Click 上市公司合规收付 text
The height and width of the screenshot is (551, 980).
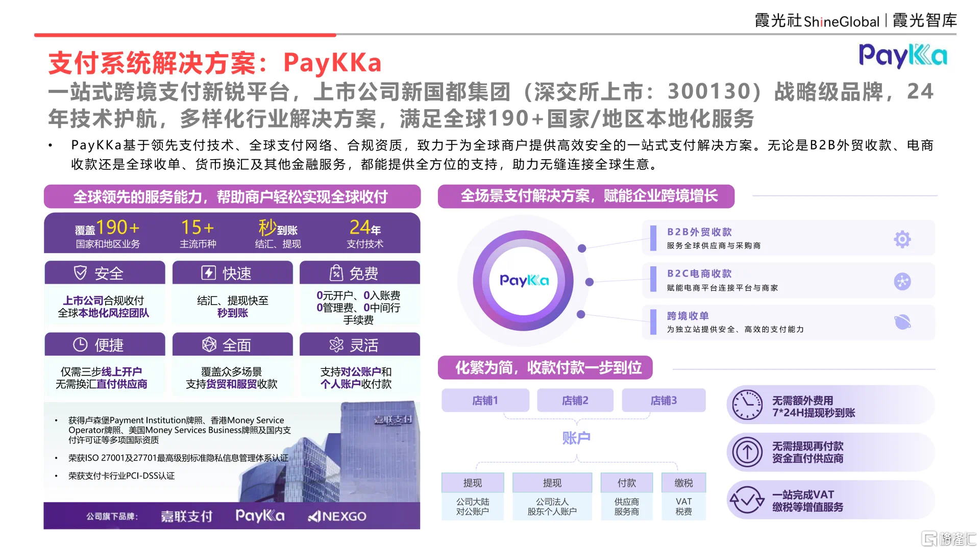click(103, 300)
